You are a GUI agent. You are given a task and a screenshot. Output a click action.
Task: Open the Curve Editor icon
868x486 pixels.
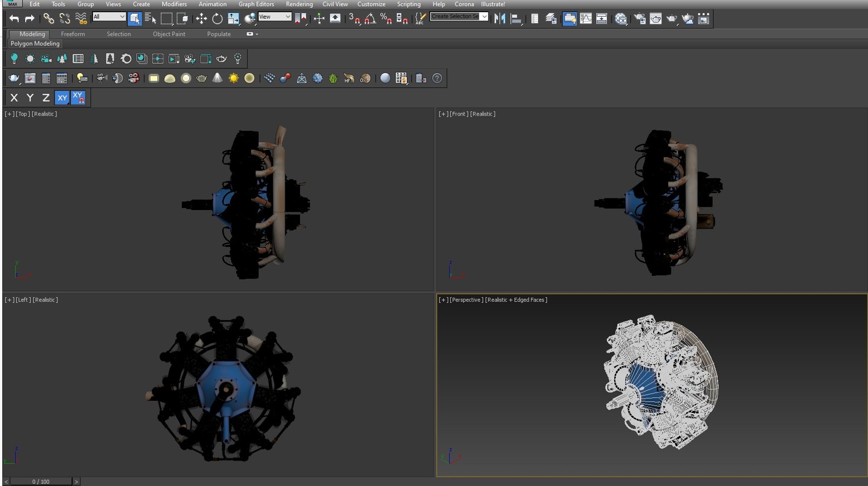coord(586,19)
